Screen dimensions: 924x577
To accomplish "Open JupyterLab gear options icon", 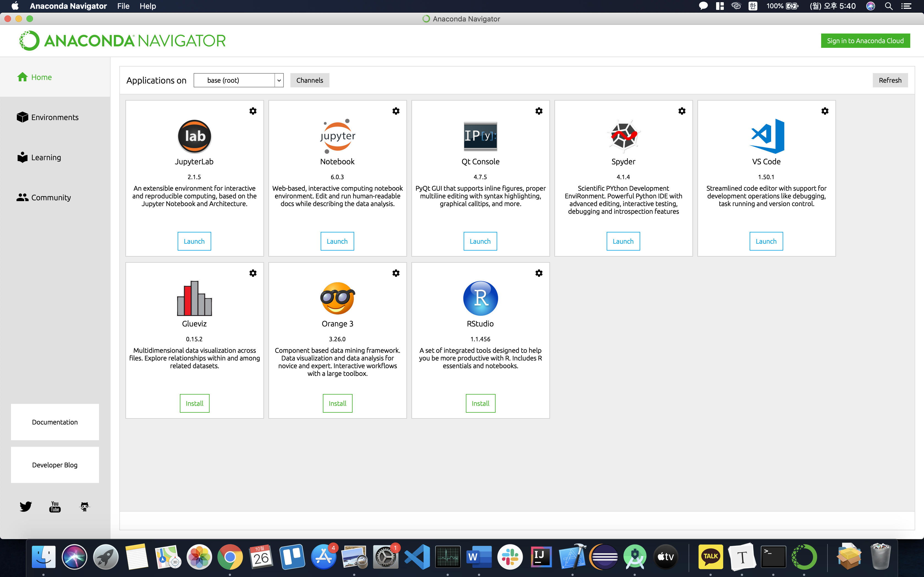I will click(x=253, y=111).
